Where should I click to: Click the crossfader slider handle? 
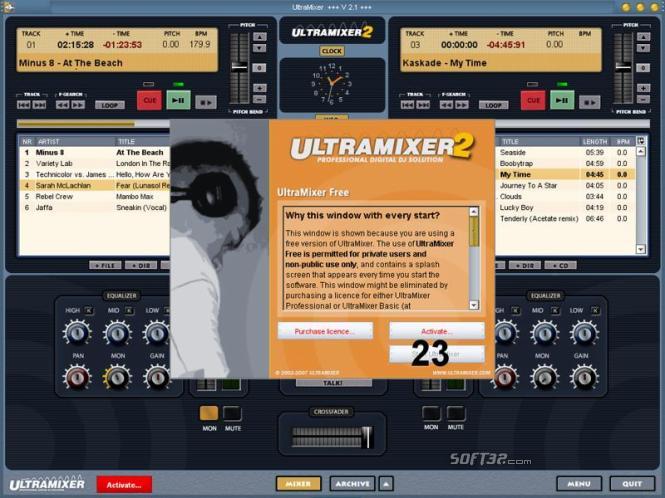coord(367,437)
